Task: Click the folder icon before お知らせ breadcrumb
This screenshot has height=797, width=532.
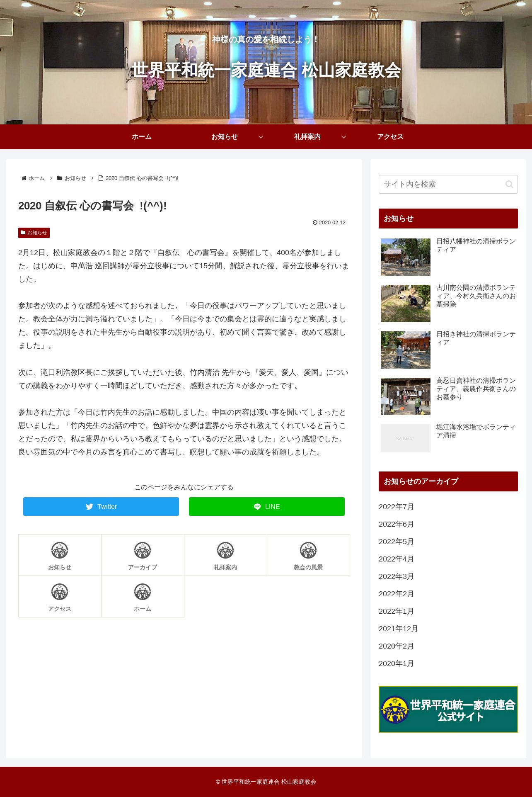Action: (60, 178)
